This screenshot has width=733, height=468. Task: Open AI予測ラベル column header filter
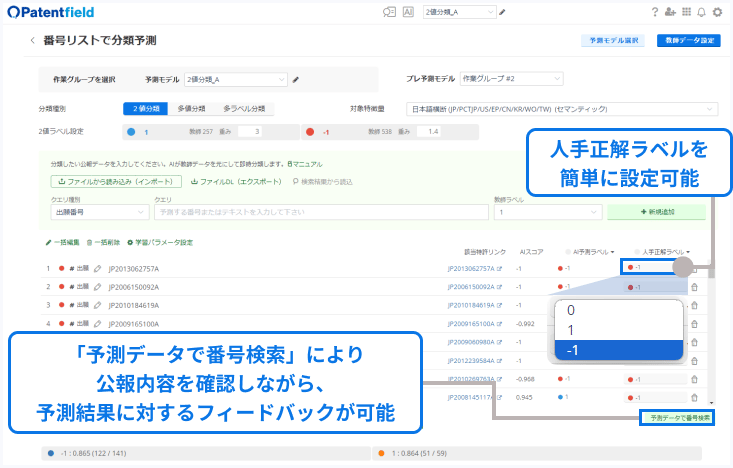point(593,252)
